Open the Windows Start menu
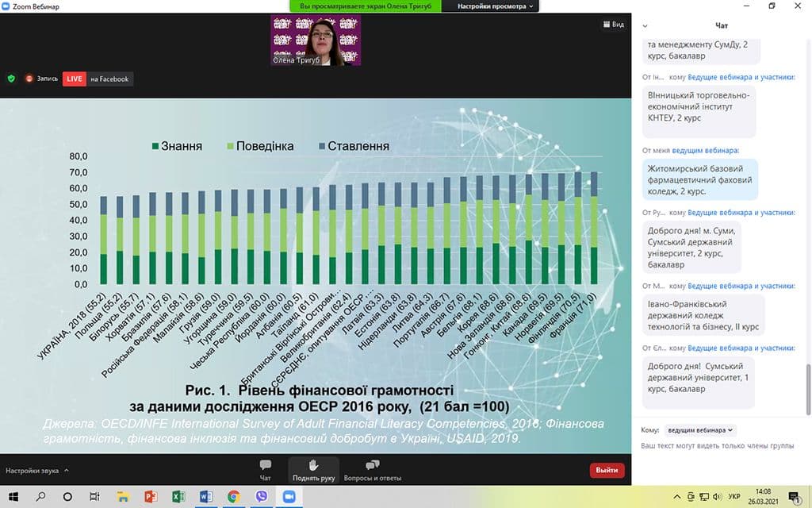 13,497
